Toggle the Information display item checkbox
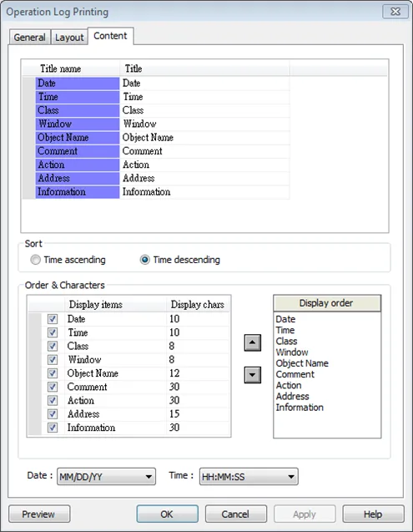413x532 pixels. tap(53, 428)
